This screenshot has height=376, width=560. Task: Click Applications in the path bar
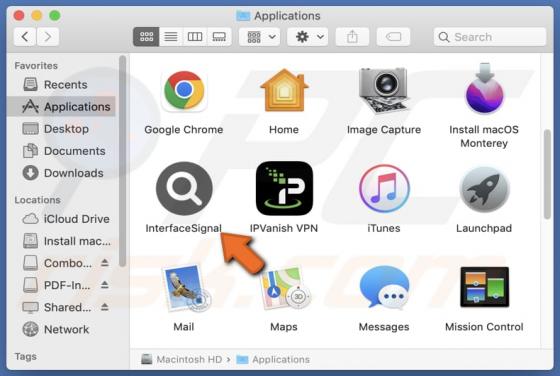273,359
